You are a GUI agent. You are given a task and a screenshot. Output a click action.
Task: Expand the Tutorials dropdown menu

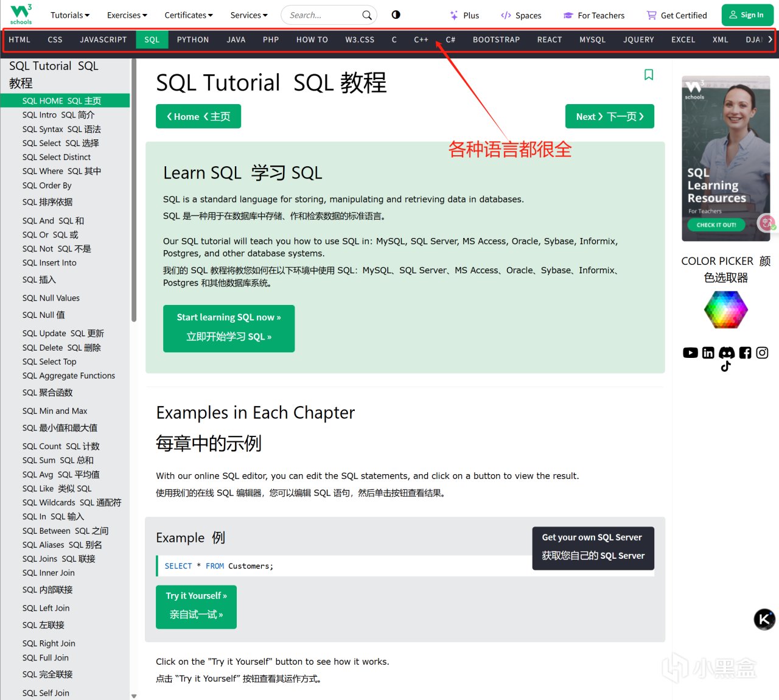[x=70, y=15]
